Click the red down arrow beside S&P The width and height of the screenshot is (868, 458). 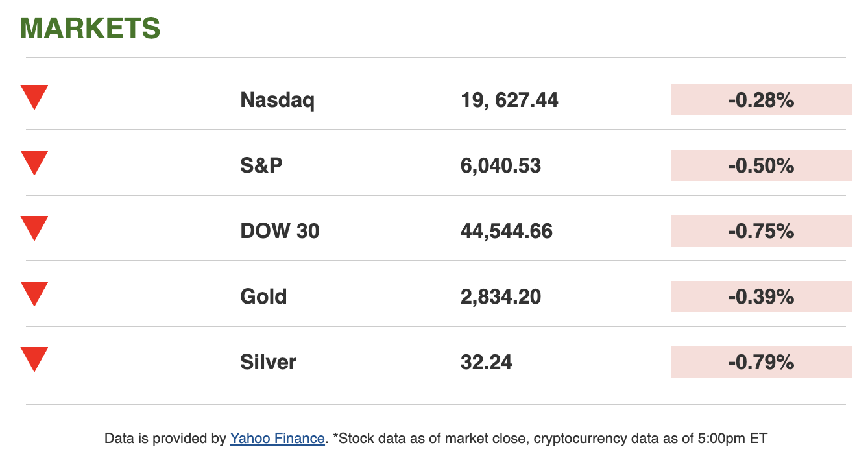34,162
